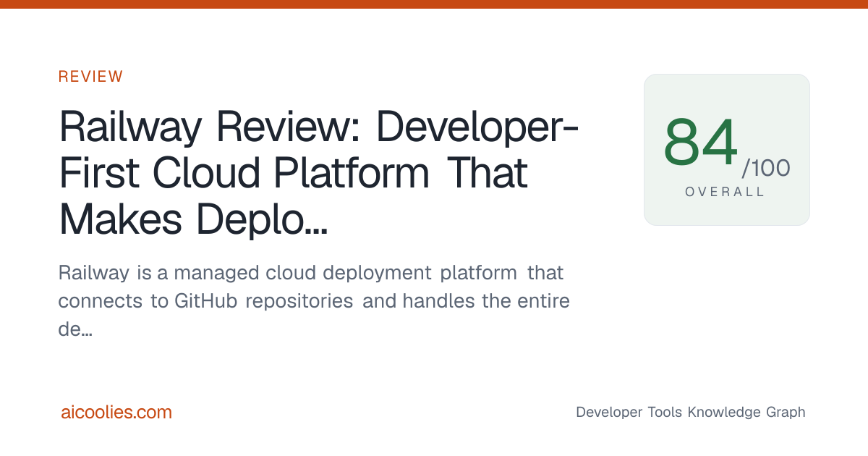Click the 84 overall score number

coord(701,142)
